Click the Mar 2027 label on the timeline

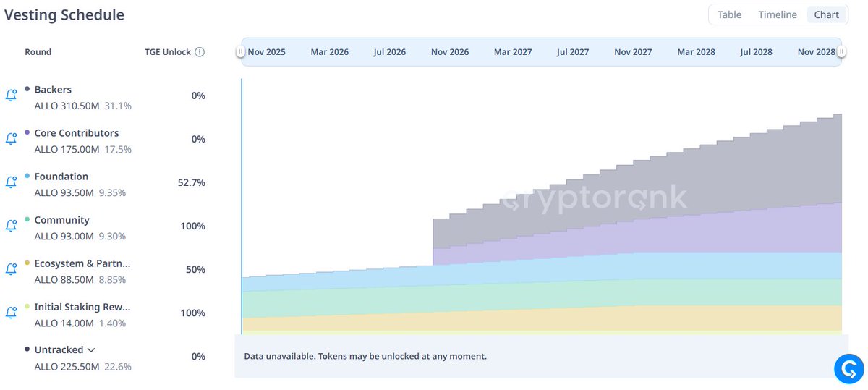pos(513,52)
